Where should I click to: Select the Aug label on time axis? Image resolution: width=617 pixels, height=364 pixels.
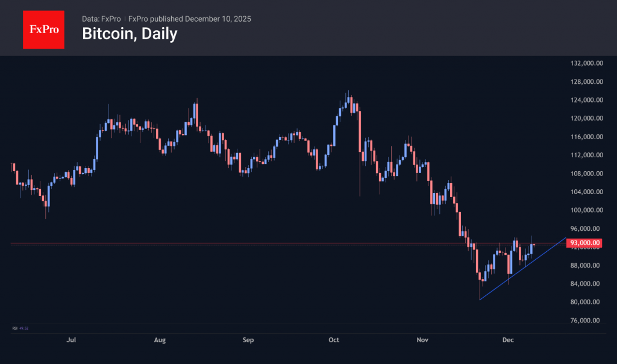[x=160, y=340]
